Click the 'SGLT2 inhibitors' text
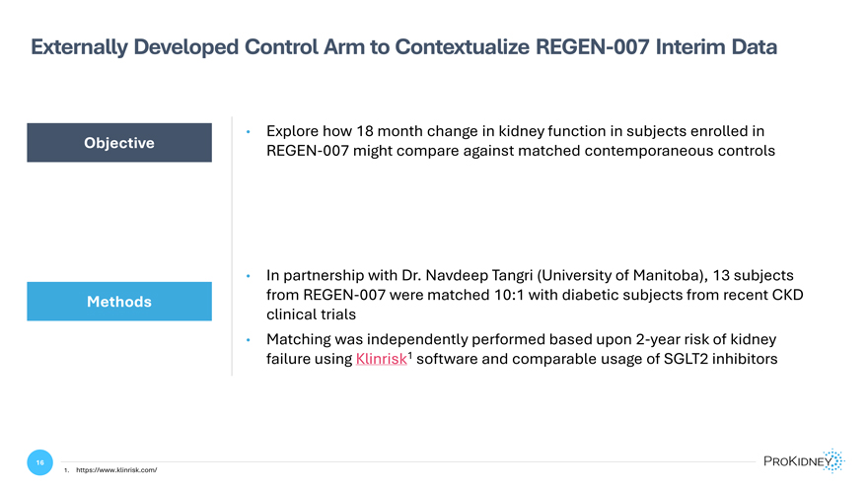The height and width of the screenshot is (488, 868). [x=720, y=359]
